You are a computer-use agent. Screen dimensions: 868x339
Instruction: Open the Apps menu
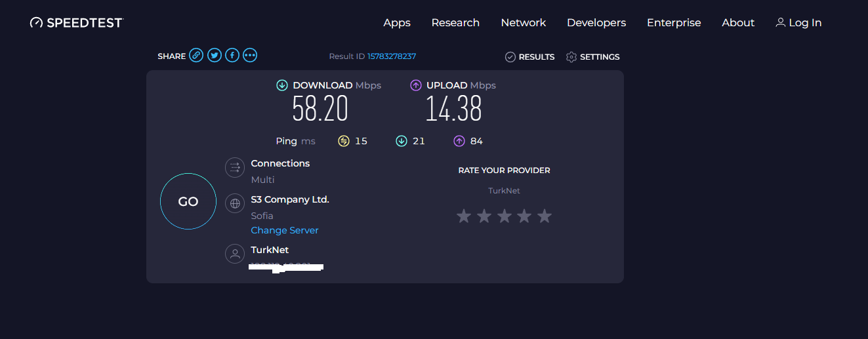click(397, 22)
